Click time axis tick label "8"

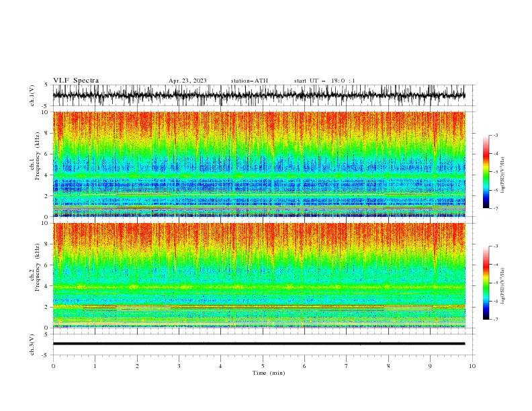388,366
